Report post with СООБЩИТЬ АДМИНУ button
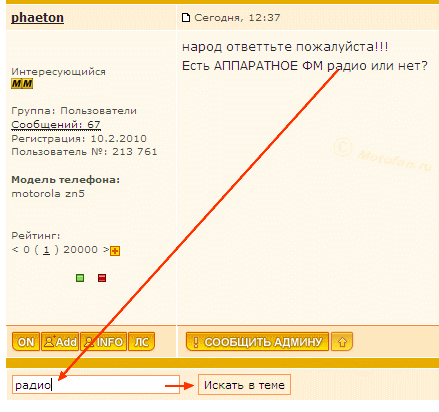 [x=257, y=342]
